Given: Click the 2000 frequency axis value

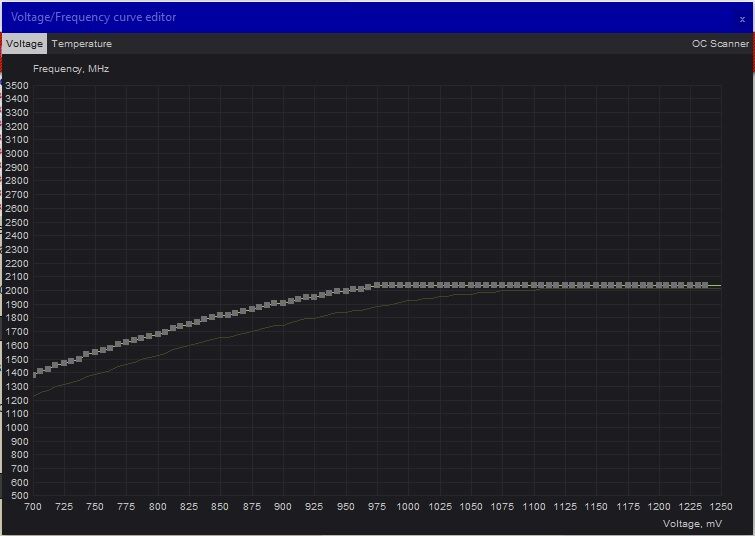Looking at the screenshot, I should [17, 290].
